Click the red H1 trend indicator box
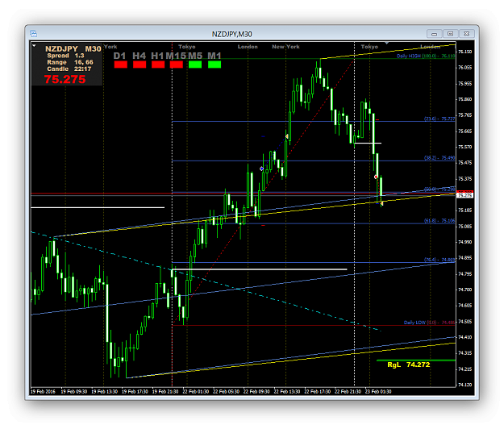This screenshot has width=504, height=425. click(158, 65)
